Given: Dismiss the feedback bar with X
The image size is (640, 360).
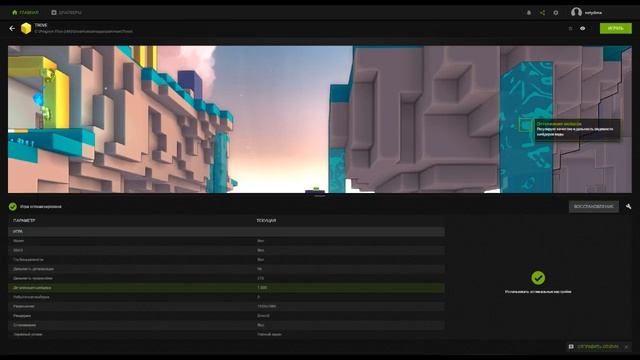Looking at the screenshot, I should [626, 347].
